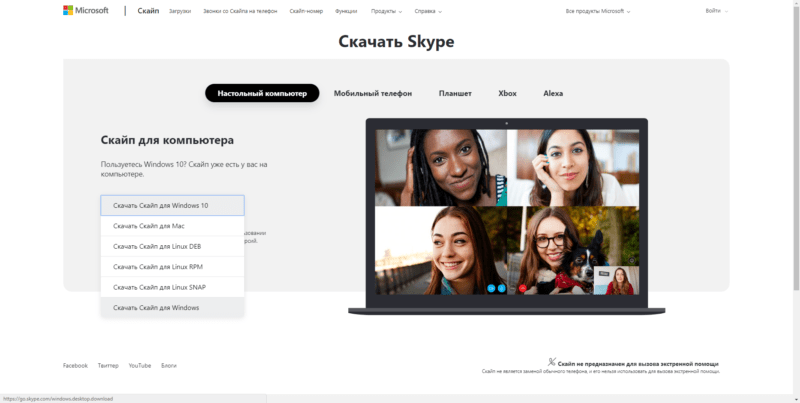Open Загрузки in the top navigation
The width and height of the screenshot is (800, 403).
coord(180,11)
